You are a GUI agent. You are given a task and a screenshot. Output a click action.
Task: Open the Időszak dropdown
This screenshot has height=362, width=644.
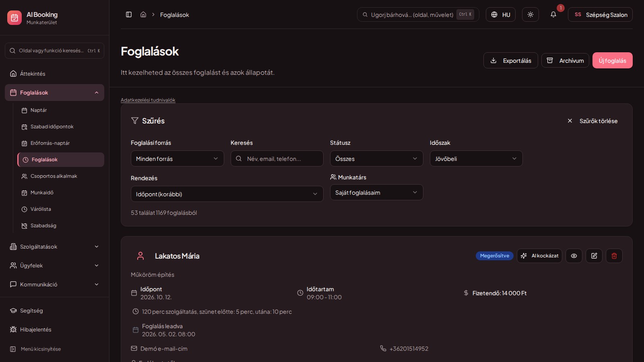pos(476,158)
